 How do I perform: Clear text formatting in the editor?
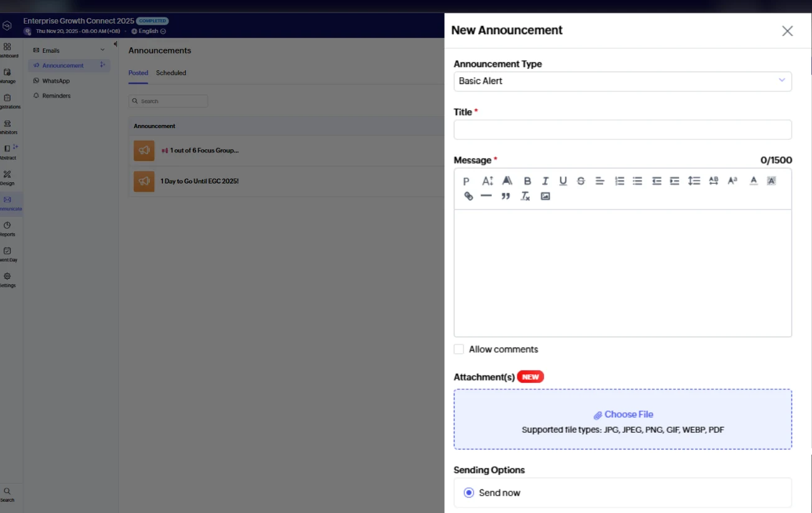pos(525,196)
